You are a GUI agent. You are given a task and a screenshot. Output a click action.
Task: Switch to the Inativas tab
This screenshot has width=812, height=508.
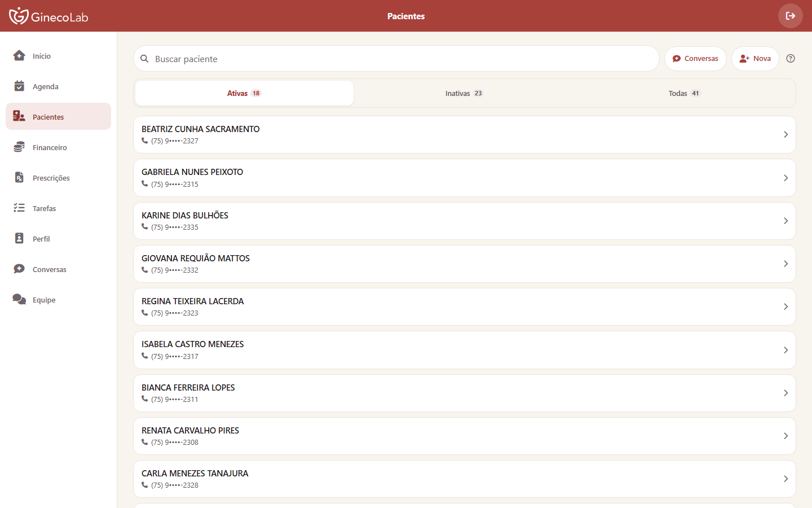464,93
